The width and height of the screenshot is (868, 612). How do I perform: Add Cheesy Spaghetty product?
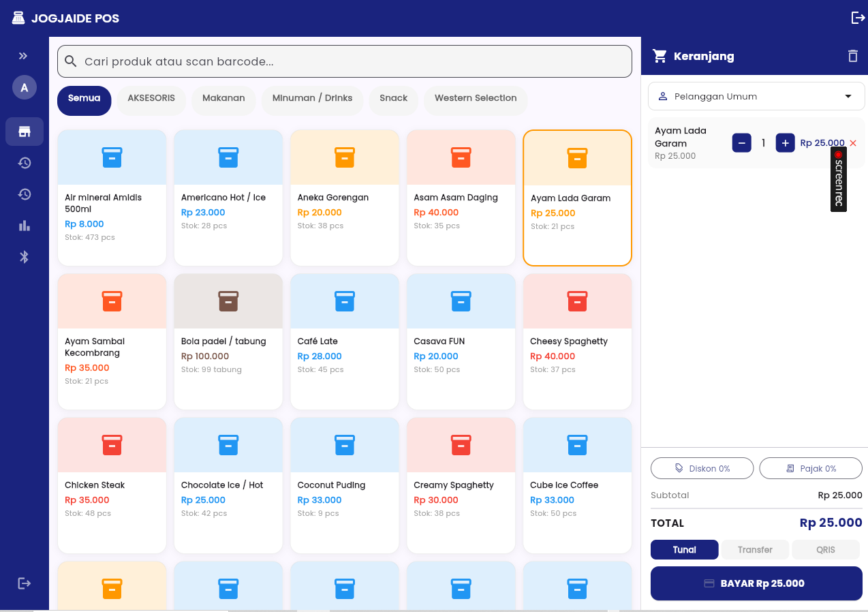click(x=578, y=341)
